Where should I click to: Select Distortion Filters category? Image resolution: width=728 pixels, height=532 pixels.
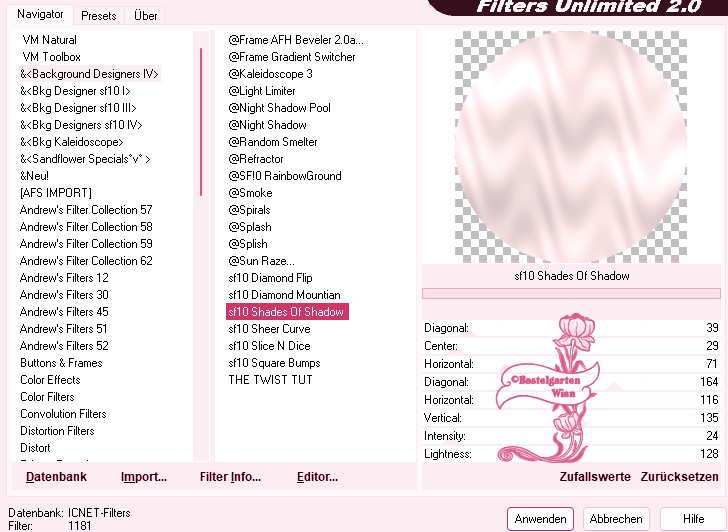[x=57, y=431]
